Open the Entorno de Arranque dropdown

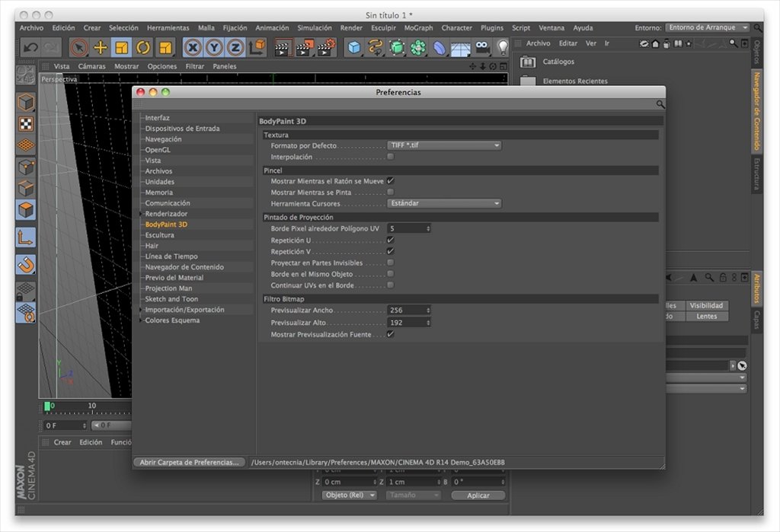click(707, 27)
